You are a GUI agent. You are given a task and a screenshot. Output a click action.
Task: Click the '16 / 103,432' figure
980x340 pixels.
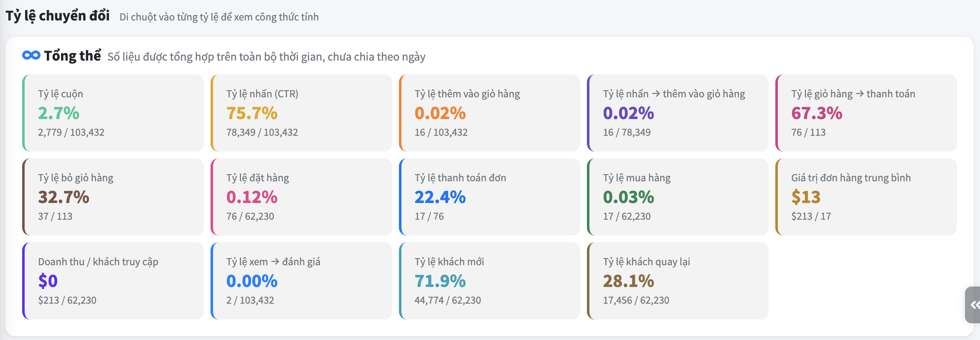click(441, 132)
